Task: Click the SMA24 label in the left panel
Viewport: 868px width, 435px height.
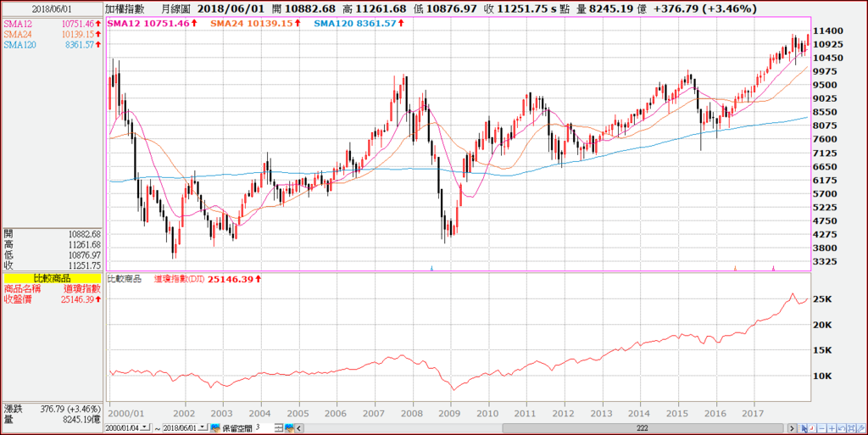Action: click(x=17, y=34)
